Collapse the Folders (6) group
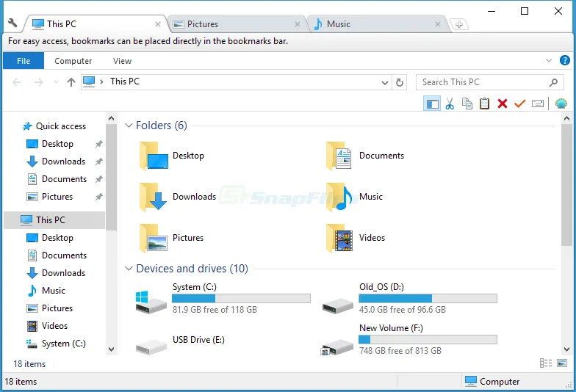The image size is (576, 392). click(129, 126)
